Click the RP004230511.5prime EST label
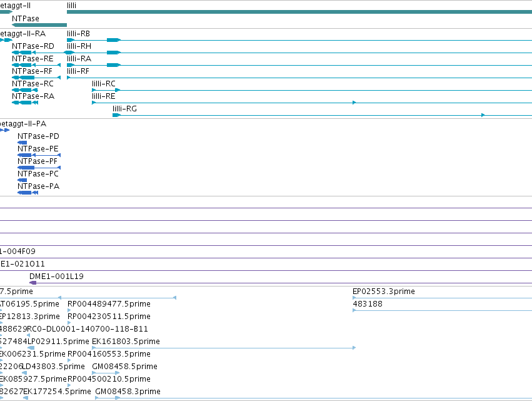Image resolution: width=532 pixels, height=401 pixels. tap(109, 317)
